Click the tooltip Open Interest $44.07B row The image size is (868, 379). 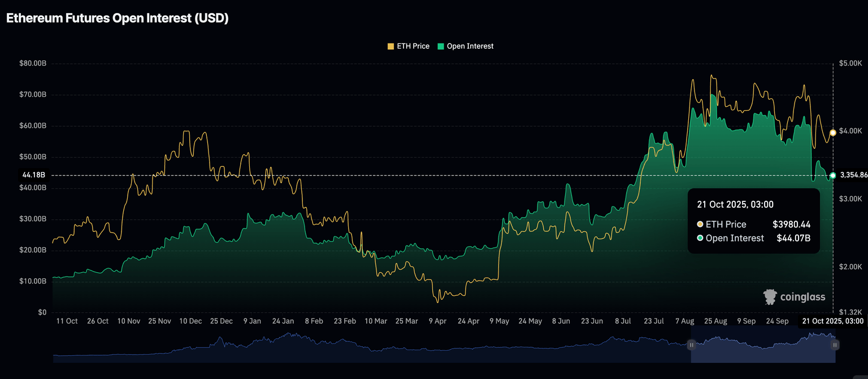tap(754, 238)
